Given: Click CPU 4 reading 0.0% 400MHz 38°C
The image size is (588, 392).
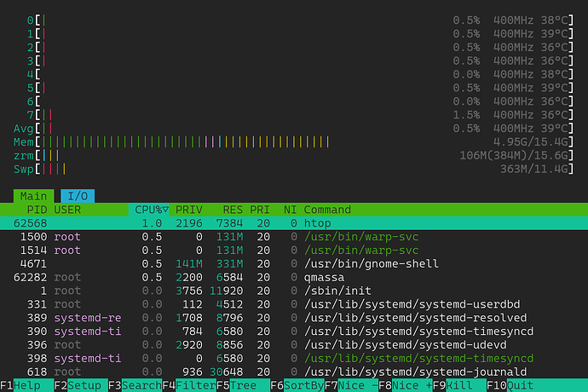Looking at the screenshot, I should [x=510, y=75].
